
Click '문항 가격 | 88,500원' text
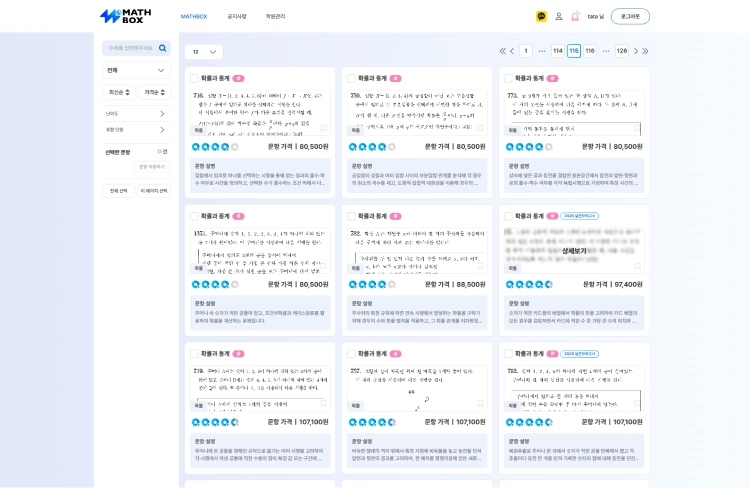tap(455, 285)
